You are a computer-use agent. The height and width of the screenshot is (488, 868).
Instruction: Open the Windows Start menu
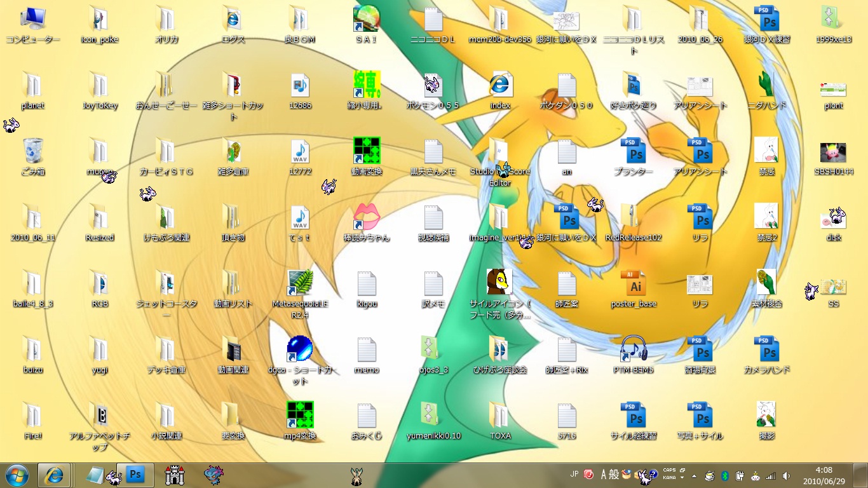[17, 475]
